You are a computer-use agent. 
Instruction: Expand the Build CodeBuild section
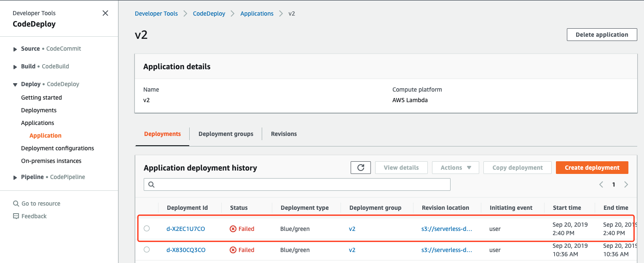(16, 67)
